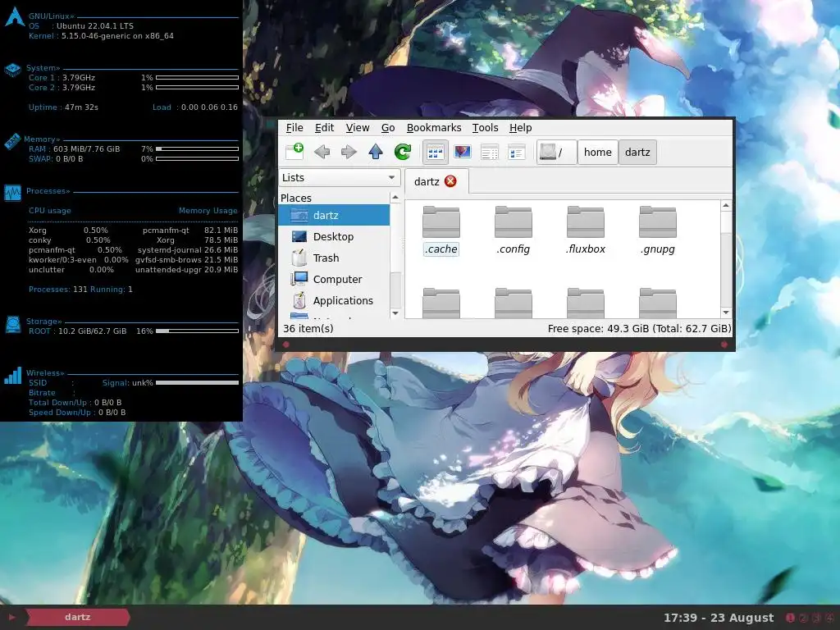The width and height of the screenshot is (840, 630).
Task: Switch to workspace 3 indicator
Action: click(x=816, y=618)
